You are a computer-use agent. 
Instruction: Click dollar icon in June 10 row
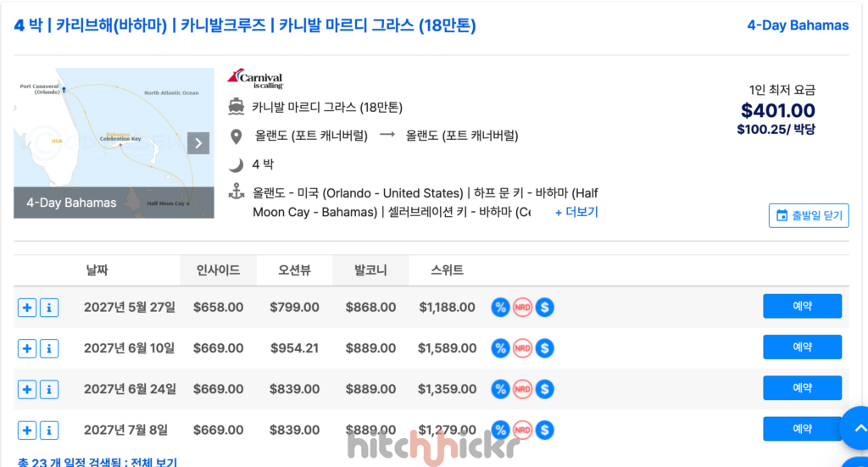coord(545,348)
